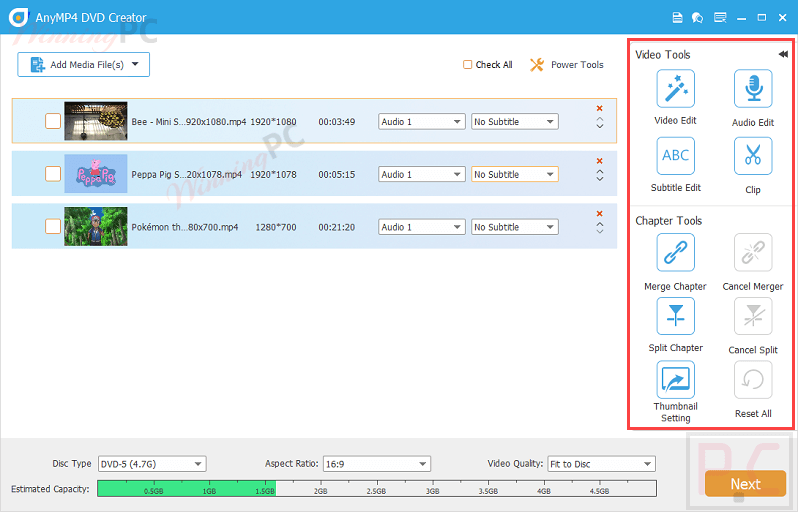Click the orange Next button

(x=746, y=483)
